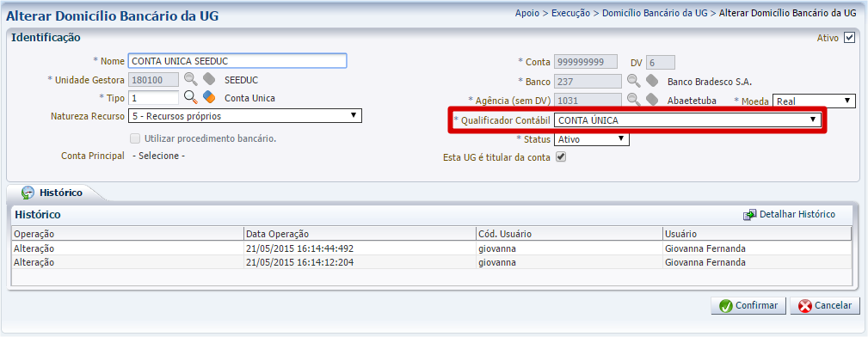
Task: Click the Detalhar Histórico icon
Action: 749,214
